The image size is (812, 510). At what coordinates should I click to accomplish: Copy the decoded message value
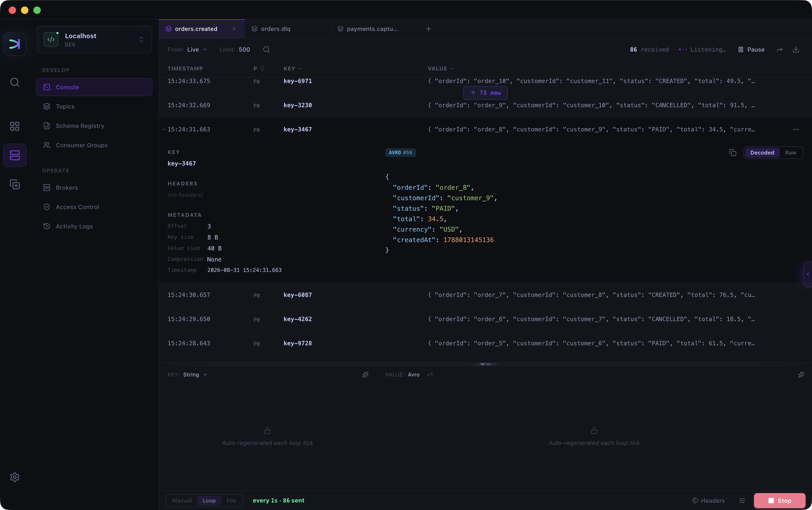click(x=733, y=153)
